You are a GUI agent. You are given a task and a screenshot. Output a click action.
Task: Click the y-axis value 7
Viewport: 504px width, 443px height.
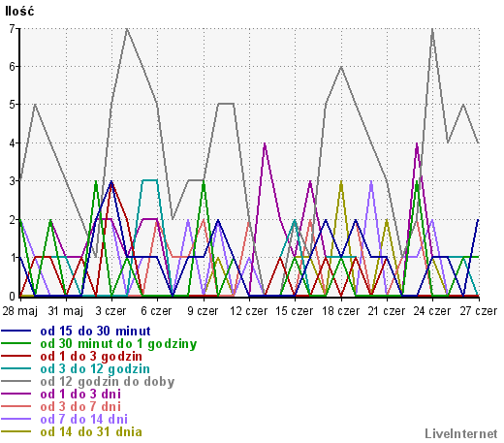coord(12,29)
